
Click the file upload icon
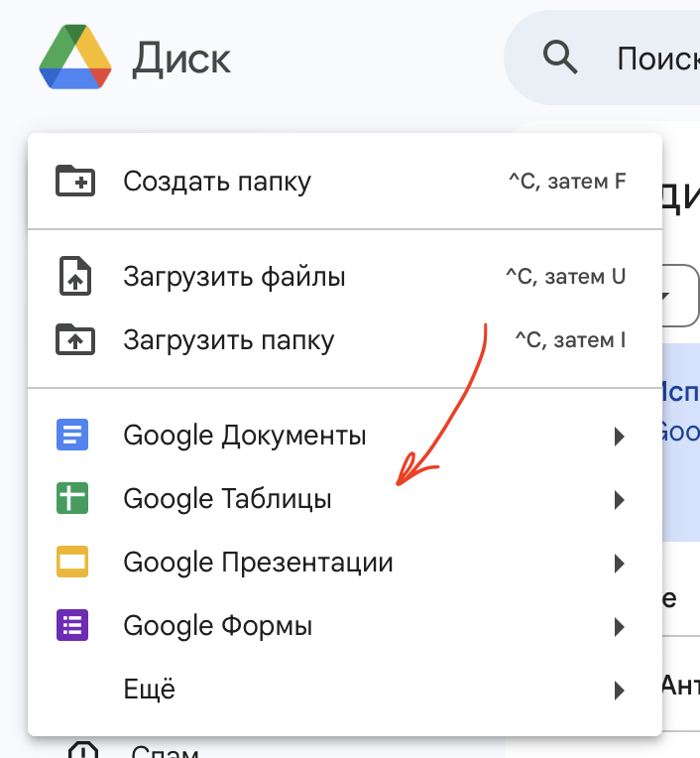pos(74,277)
